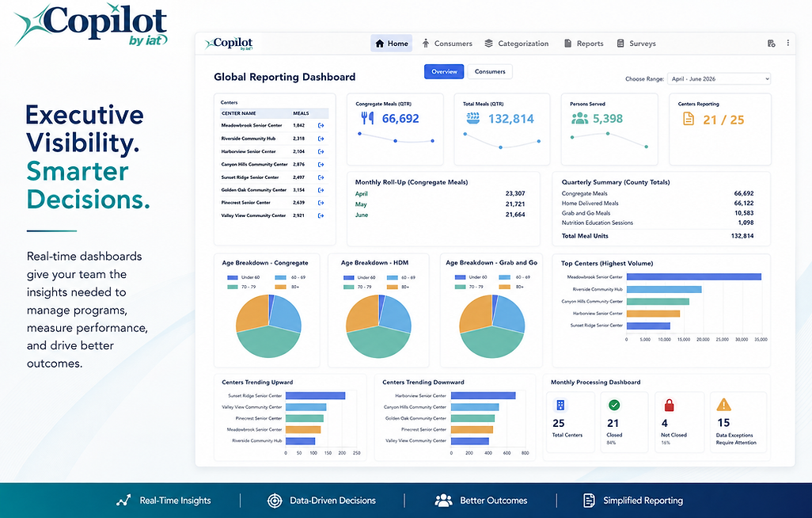Click the MEALS column header
The width and height of the screenshot is (812, 518).
301,113
